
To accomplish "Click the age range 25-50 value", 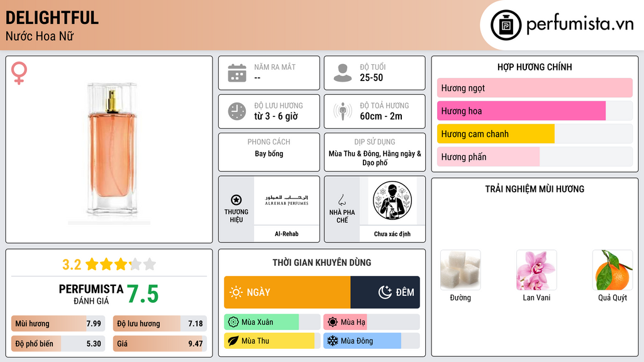I will coord(371,77).
